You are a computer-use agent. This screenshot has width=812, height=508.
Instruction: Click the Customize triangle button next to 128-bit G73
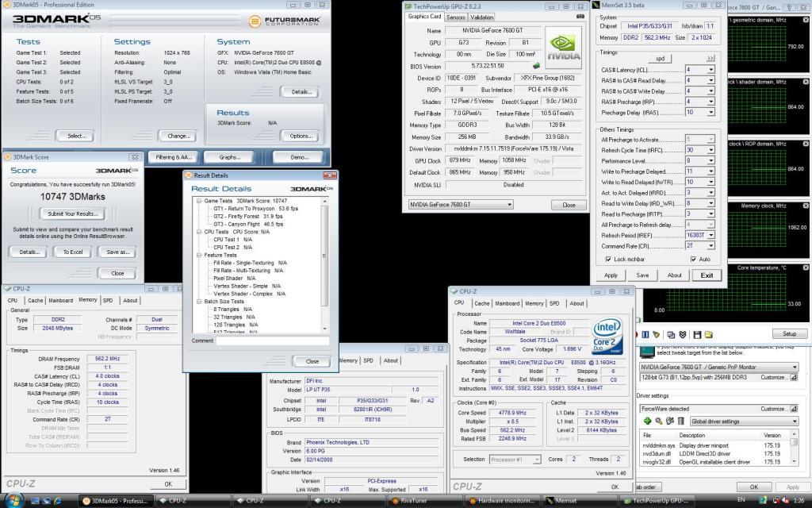pos(793,377)
